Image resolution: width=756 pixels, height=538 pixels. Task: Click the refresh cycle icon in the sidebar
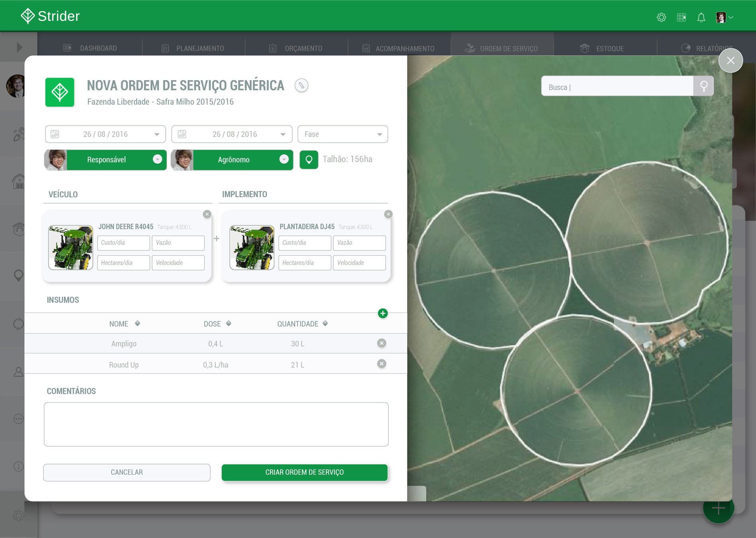(x=18, y=324)
